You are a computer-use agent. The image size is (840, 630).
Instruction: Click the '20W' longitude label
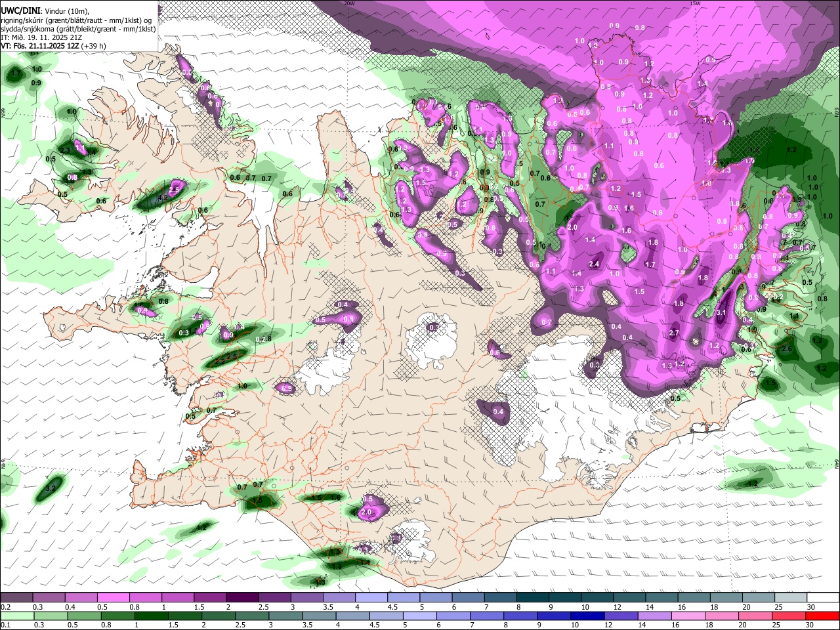pyautogui.click(x=349, y=3)
